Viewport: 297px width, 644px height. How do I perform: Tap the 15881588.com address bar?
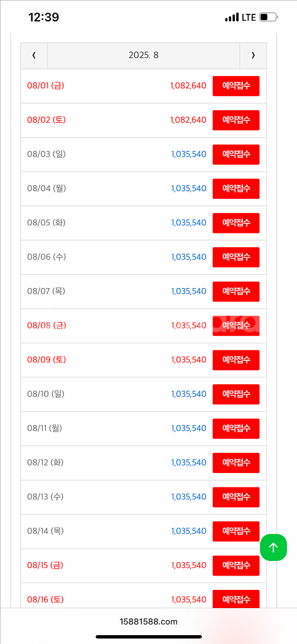[148, 622]
